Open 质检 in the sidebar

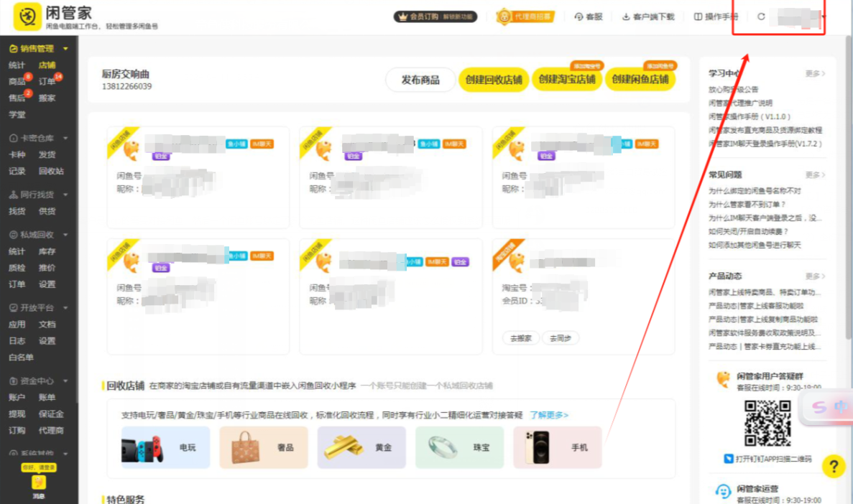tap(17, 268)
